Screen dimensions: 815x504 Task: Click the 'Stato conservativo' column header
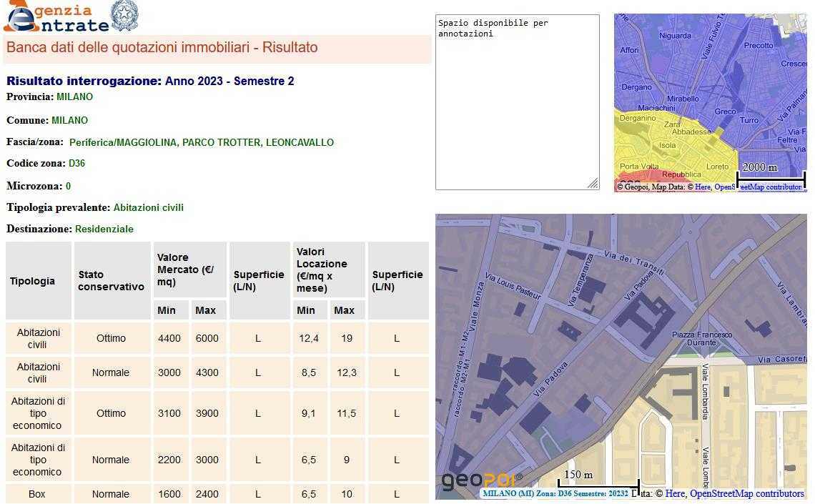pyautogui.click(x=111, y=280)
